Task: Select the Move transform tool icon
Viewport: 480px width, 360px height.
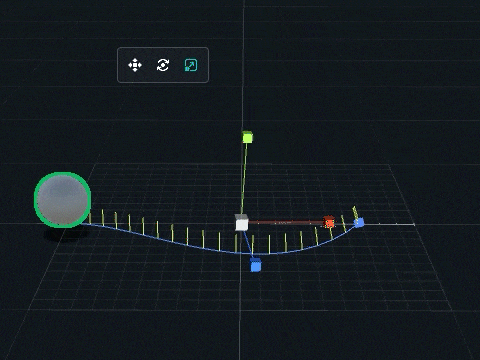Action: [135, 65]
